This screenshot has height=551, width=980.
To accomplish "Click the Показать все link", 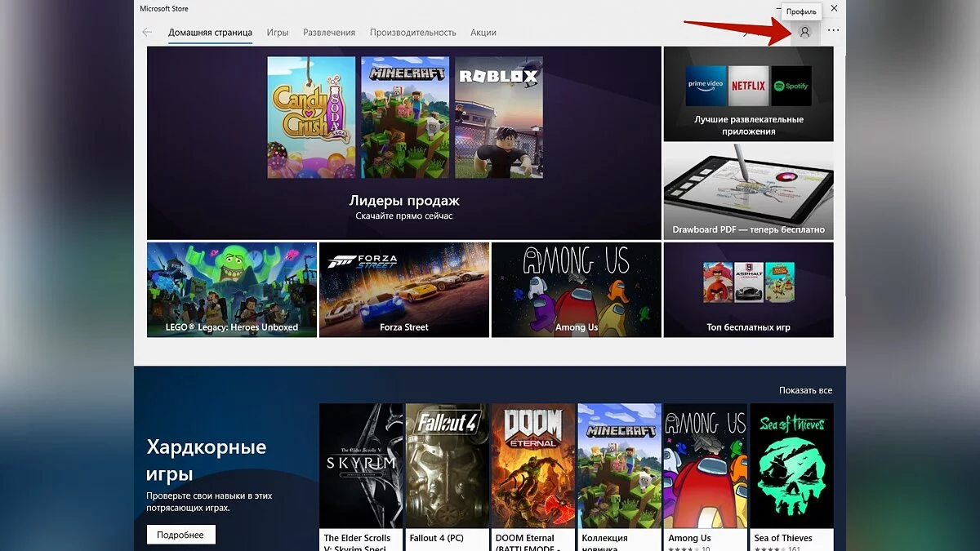I will click(805, 390).
